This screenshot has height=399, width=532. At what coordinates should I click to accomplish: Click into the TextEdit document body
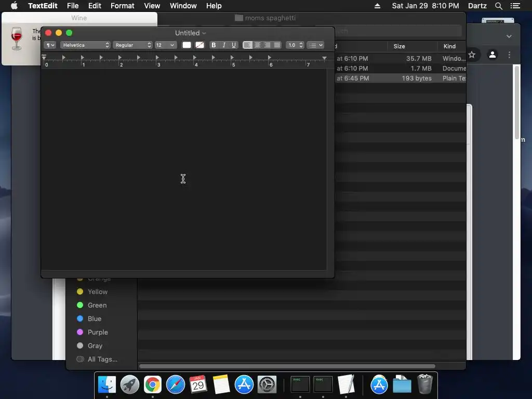[183, 169]
